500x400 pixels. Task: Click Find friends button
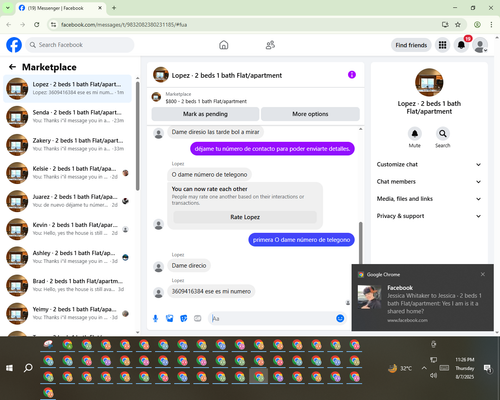411,45
